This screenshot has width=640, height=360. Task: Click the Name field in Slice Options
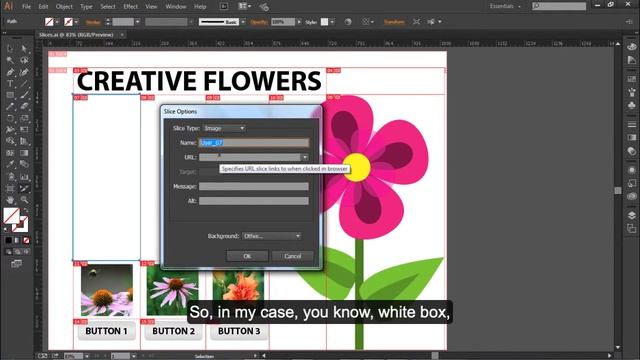point(254,142)
